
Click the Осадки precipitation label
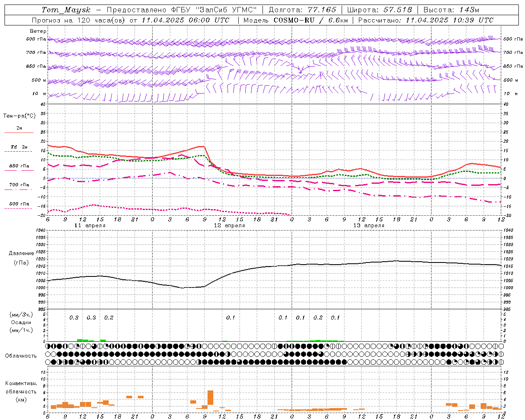click(x=21, y=322)
